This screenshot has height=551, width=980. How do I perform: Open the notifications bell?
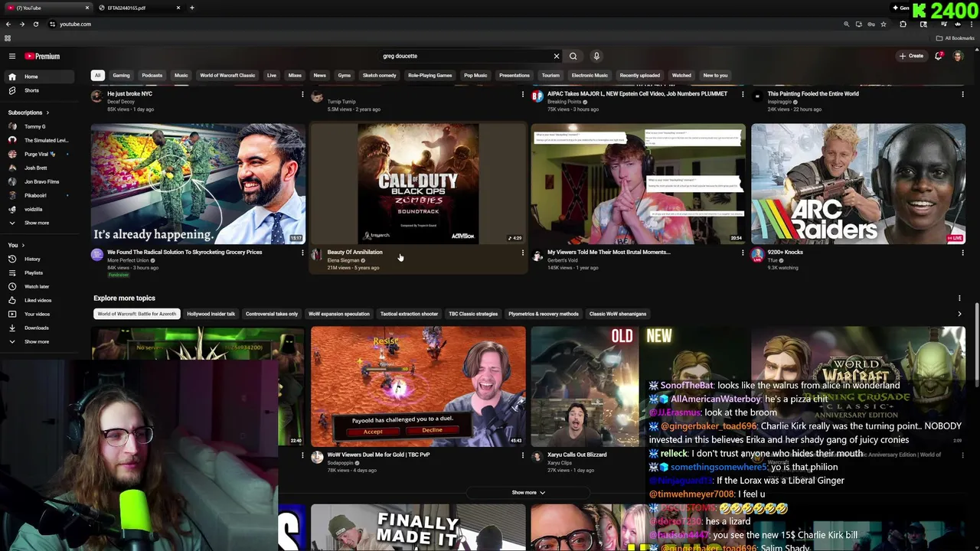click(939, 56)
